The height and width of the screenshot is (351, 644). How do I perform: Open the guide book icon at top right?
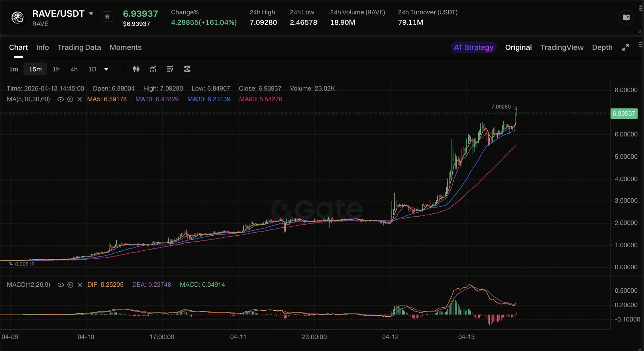pyautogui.click(x=626, y=17)
